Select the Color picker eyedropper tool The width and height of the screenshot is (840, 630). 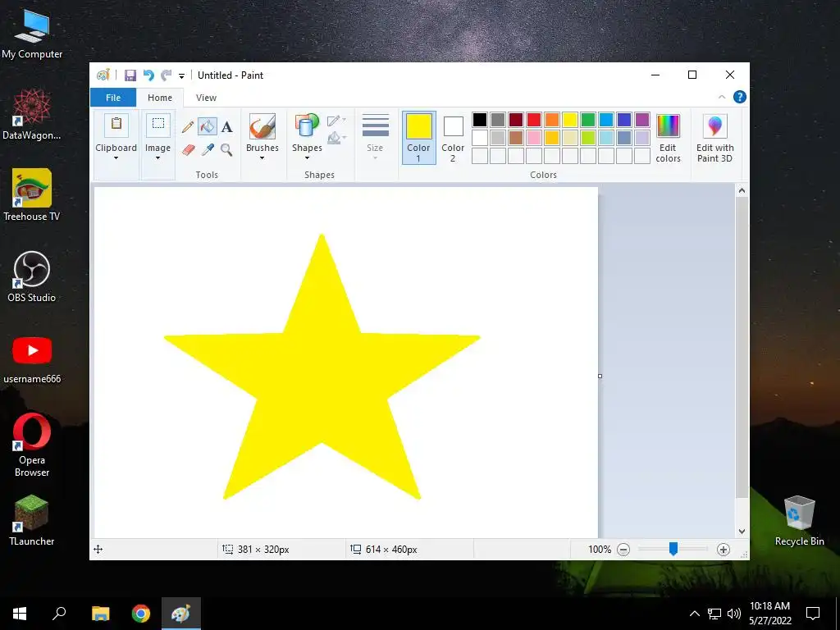[208, 149]
